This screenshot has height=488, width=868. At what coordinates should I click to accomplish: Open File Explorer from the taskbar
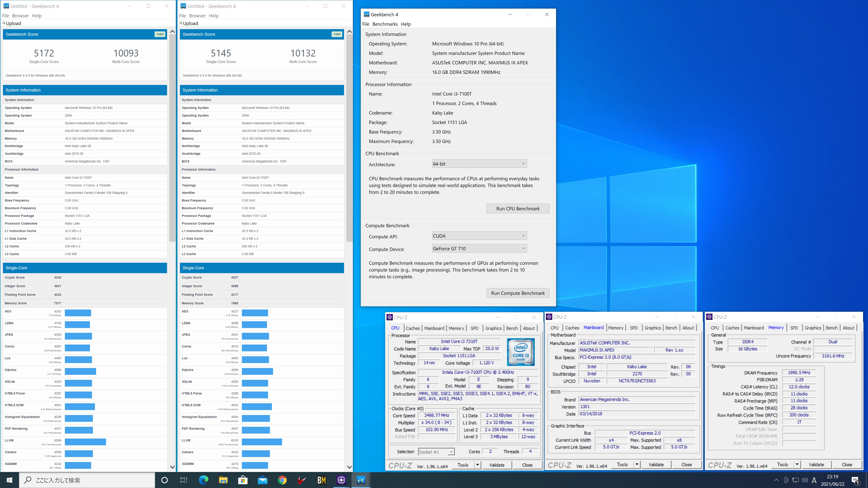(x=223, y=480)
